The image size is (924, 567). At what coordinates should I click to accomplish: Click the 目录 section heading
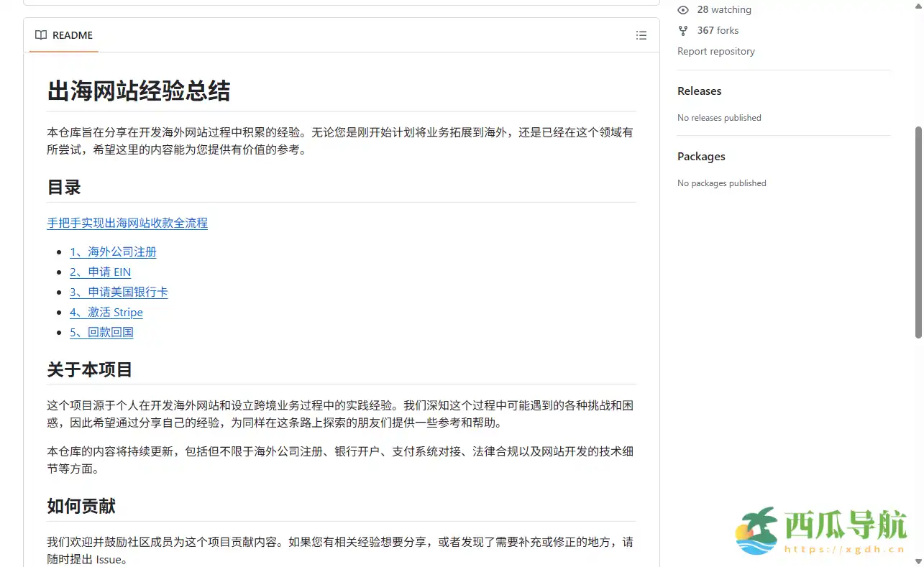[63, 187]
